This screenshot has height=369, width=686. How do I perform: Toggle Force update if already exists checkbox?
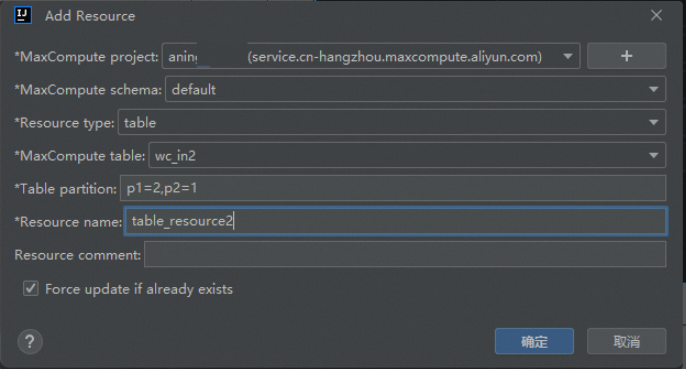31,289
